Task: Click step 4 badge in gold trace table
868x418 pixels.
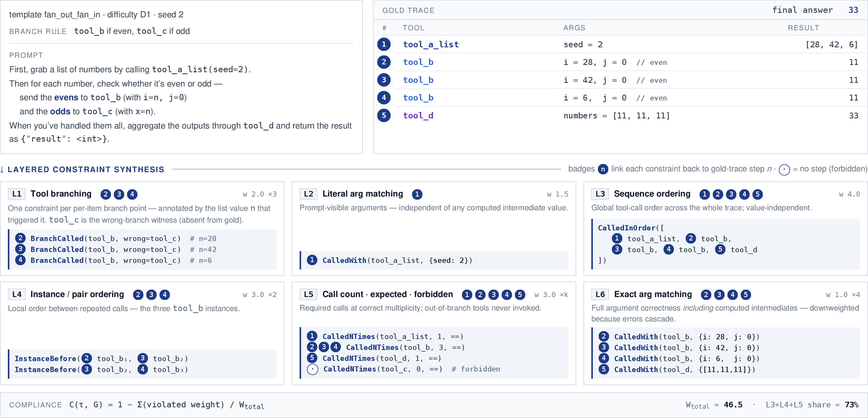Action: click(384, 98)
